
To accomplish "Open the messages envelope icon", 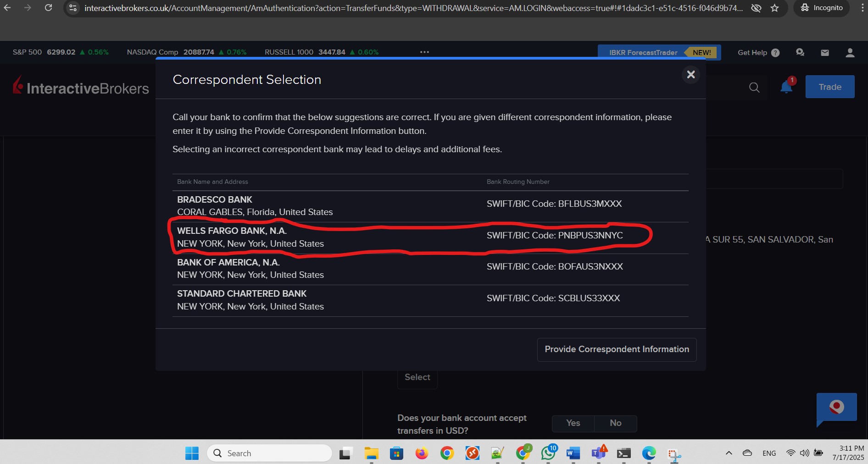I will coord(825,53).
